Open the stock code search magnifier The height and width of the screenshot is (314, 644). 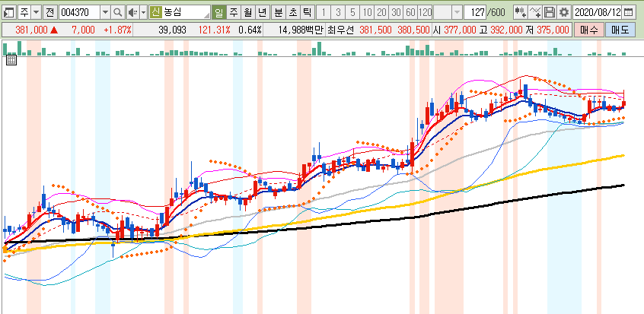117,12
